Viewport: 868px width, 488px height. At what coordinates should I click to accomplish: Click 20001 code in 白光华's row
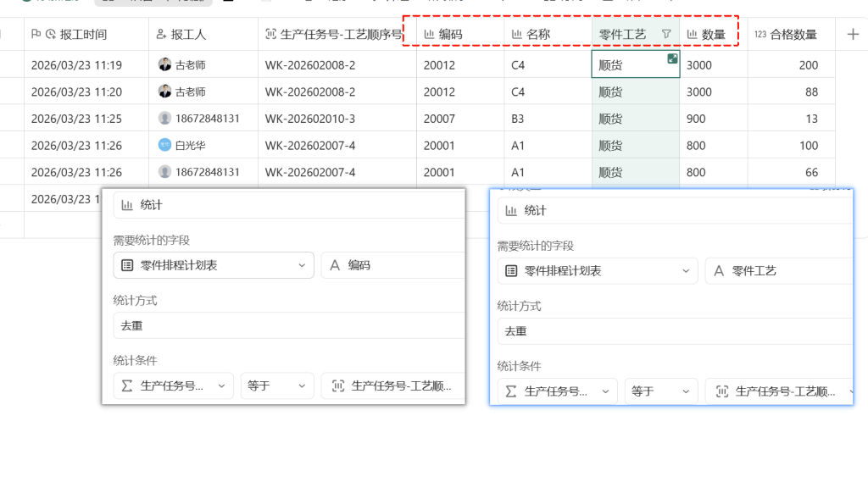(460, 146)
